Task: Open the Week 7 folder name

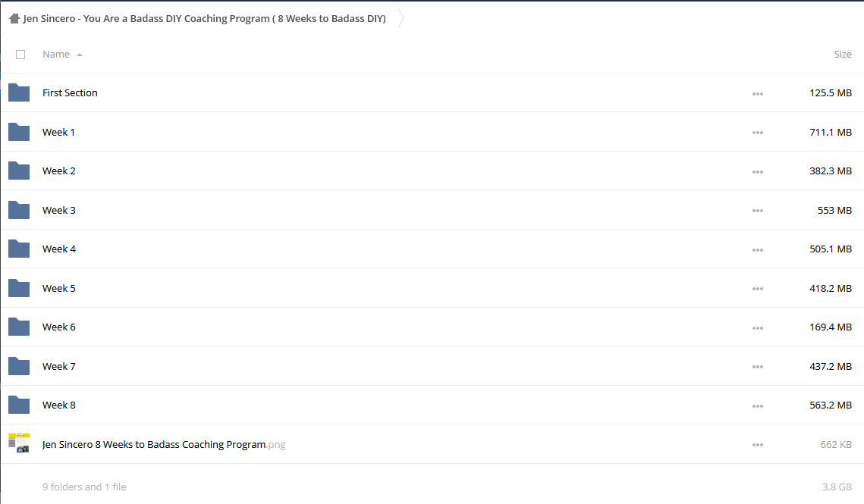Action: [x=59, y=366]
